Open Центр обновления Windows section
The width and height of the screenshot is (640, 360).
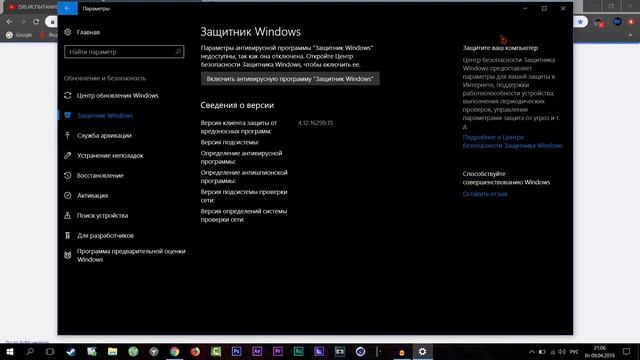pos(111,96)
